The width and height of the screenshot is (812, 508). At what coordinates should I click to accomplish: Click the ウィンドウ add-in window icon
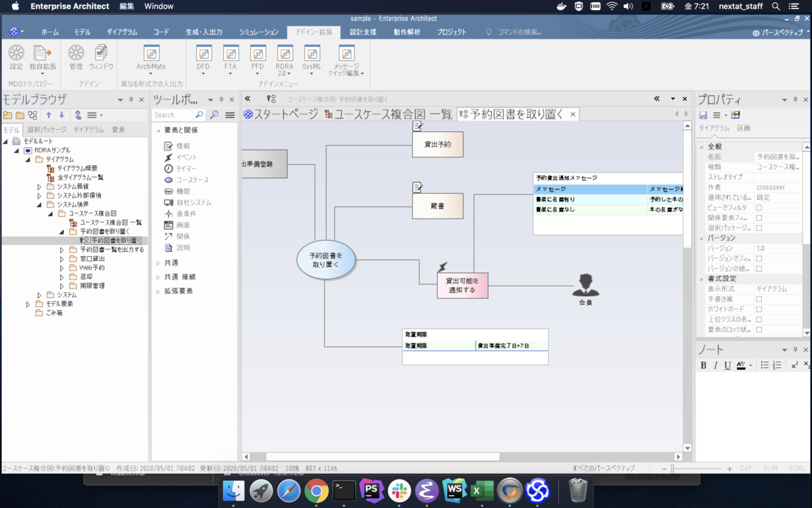101,57
